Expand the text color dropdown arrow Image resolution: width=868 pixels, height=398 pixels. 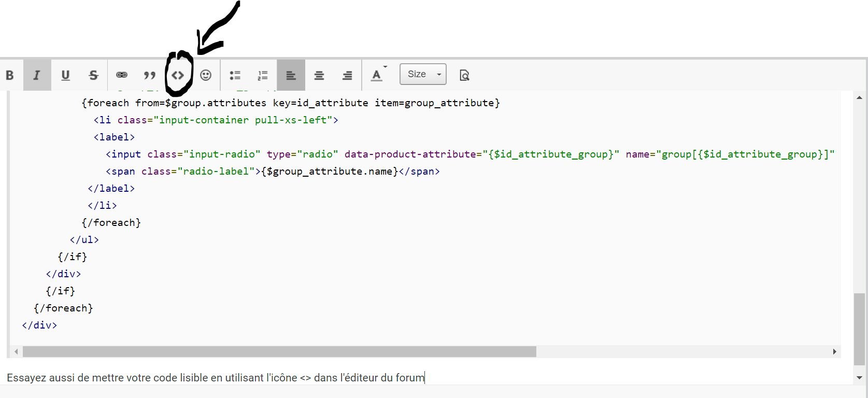tap(385, 66)
